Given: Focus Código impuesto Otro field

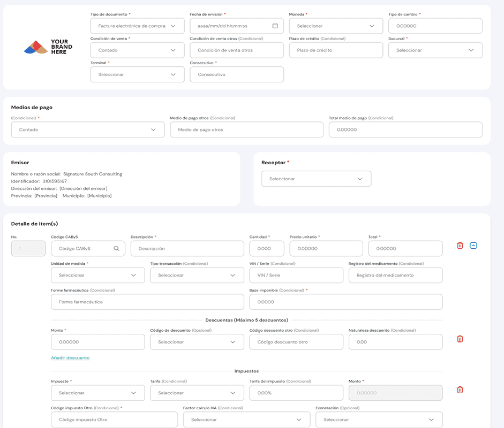Looking at the screenshot, I should click(114, 419).
